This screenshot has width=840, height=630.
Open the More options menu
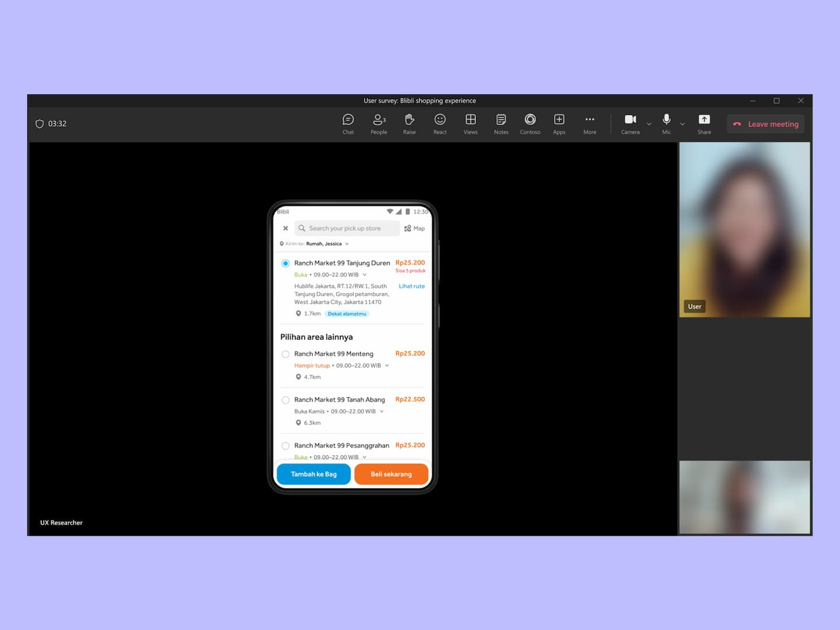[x=590, y=124]
